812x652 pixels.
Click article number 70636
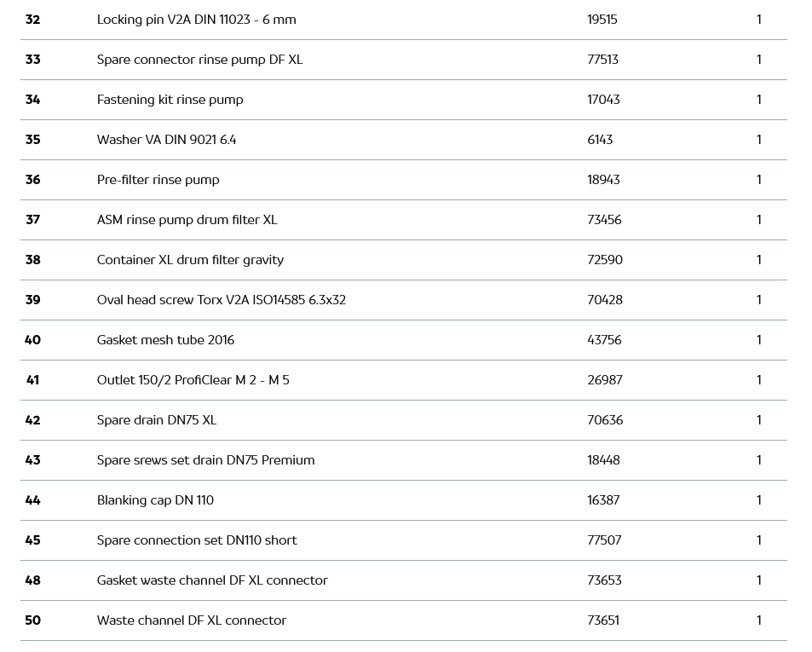604,420
